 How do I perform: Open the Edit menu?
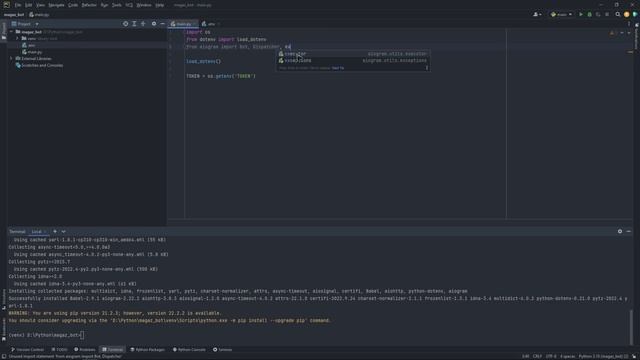click(29, 5)
